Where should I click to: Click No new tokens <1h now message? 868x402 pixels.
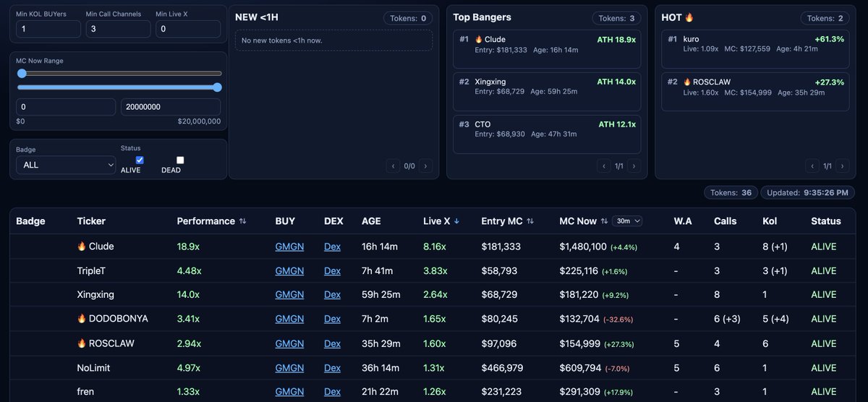[282, 40]
